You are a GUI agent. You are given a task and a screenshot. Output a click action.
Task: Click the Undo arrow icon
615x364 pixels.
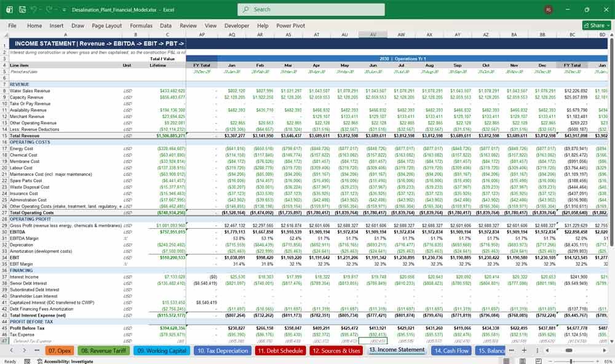pyautogui.click(x=34, y=9)
